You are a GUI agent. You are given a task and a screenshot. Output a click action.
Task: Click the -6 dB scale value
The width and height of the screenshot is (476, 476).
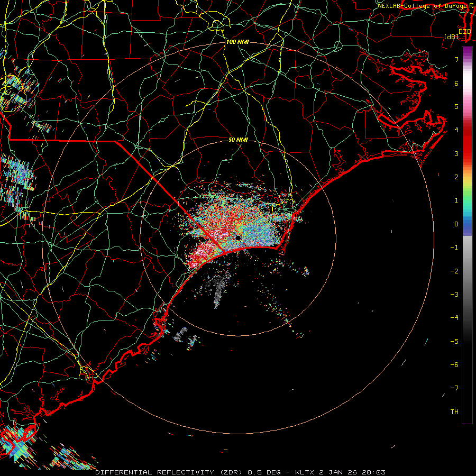click(x=454, y=365)
